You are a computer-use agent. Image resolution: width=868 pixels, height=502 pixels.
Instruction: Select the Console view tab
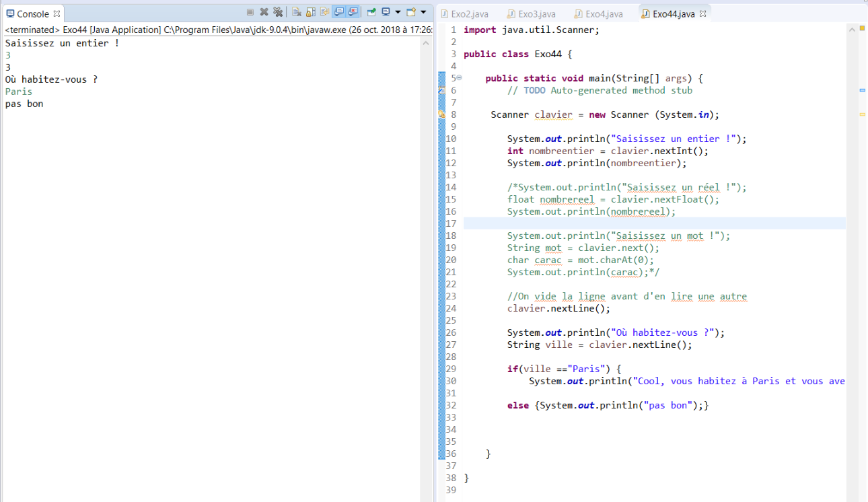click(x=32, y=13)
